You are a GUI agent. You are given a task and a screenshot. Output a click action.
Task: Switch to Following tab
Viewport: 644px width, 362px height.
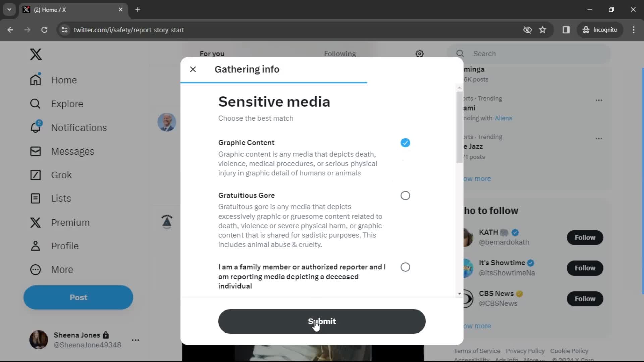[x=340, y=54]
